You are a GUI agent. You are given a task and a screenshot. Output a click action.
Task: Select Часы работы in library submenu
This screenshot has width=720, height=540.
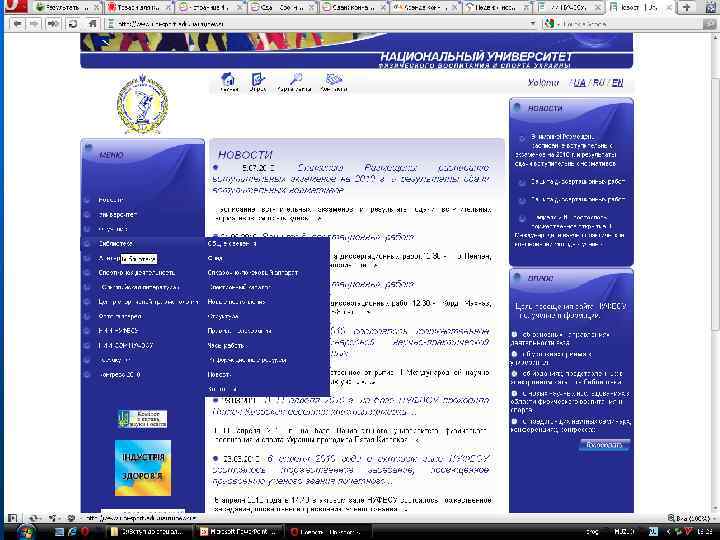click(x=225, y=345)
